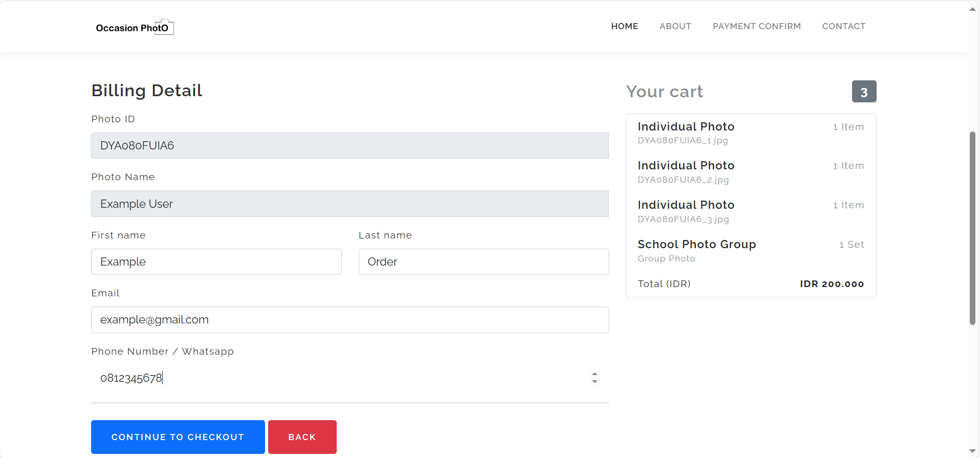Click the Phone Number / Whatsapp field
Image resolution: width=980 pixels, height=458 pixels.
[x=338, y=378]
